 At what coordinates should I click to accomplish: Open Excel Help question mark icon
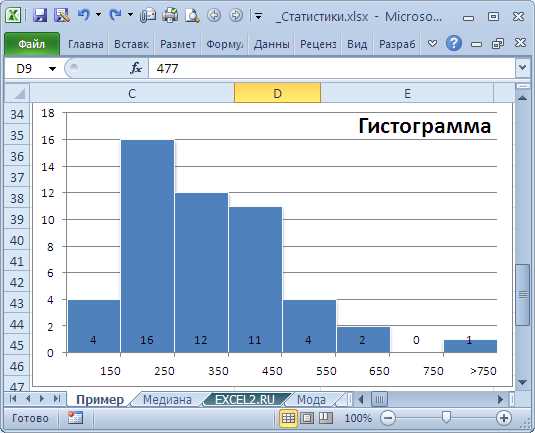[453, 43]
